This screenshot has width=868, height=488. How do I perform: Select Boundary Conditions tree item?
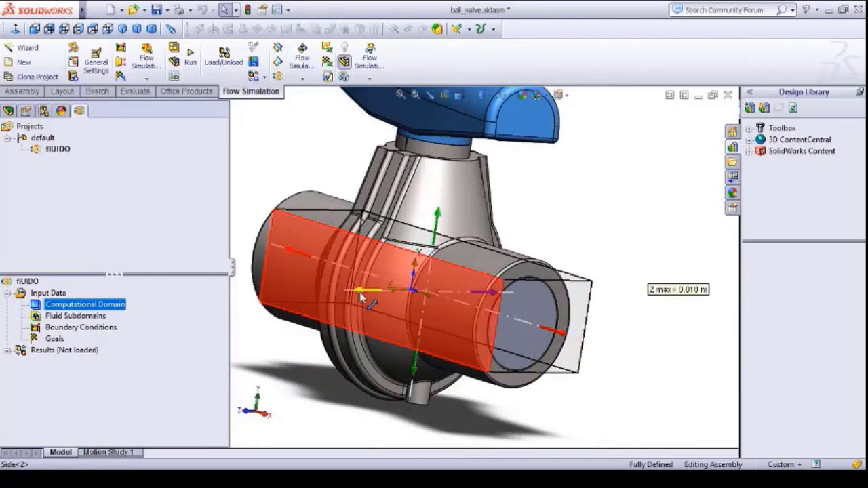(x=81, y=327)
